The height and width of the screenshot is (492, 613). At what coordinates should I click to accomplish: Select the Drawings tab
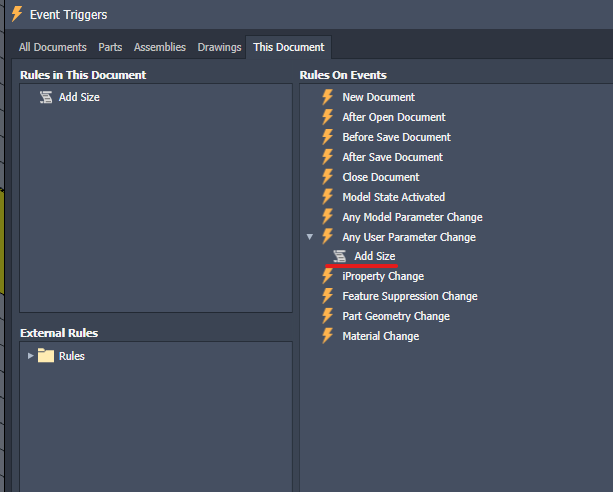tap(219, 47)
